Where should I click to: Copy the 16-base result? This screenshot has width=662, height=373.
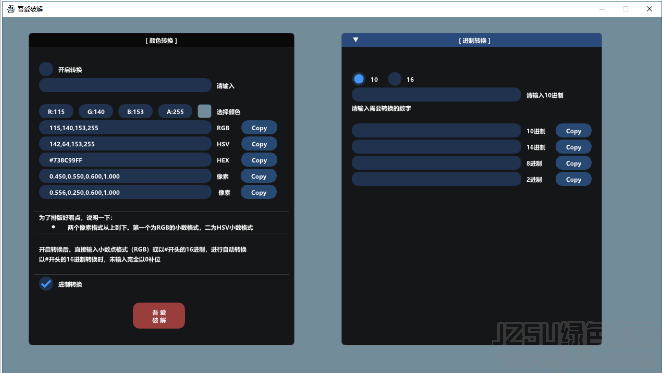pos(573,147)
